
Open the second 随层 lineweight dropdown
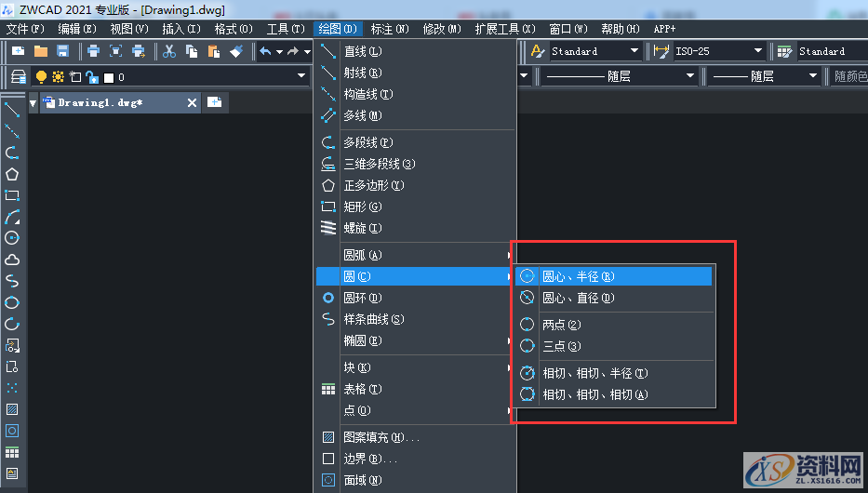(812, 76)
